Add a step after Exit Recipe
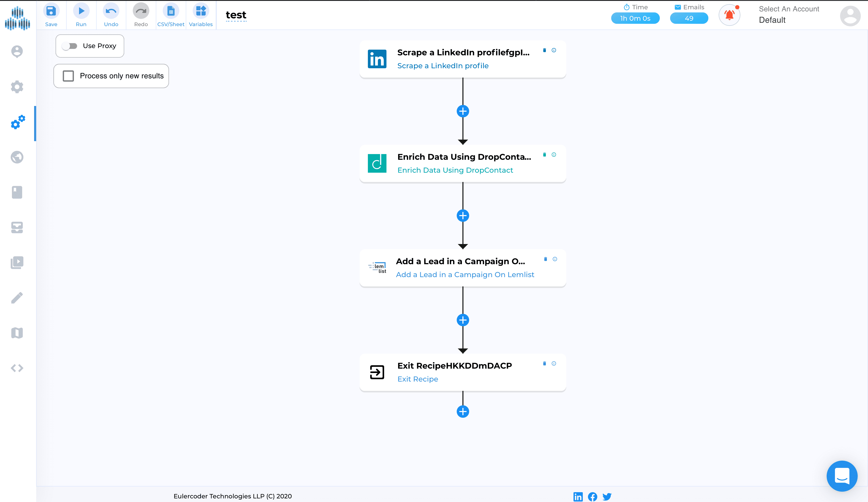Screen dimensions: 868x502 tap(463, 412)
